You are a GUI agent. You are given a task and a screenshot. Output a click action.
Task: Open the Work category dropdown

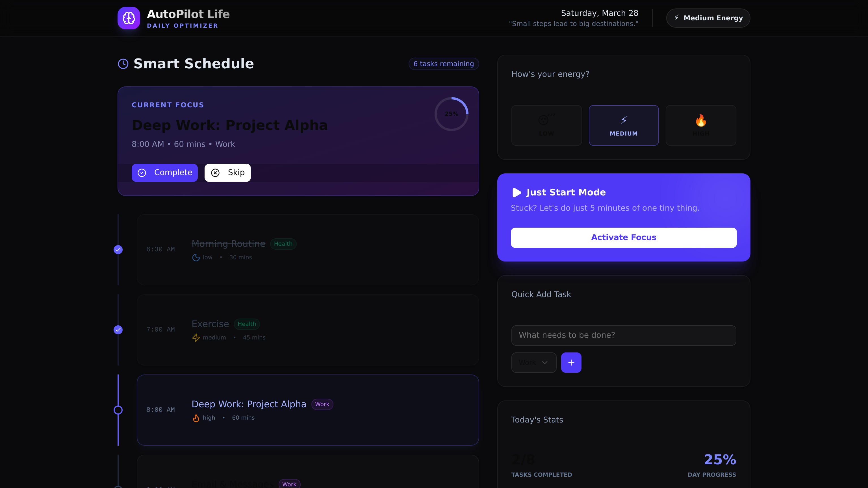tap(533, 363)
